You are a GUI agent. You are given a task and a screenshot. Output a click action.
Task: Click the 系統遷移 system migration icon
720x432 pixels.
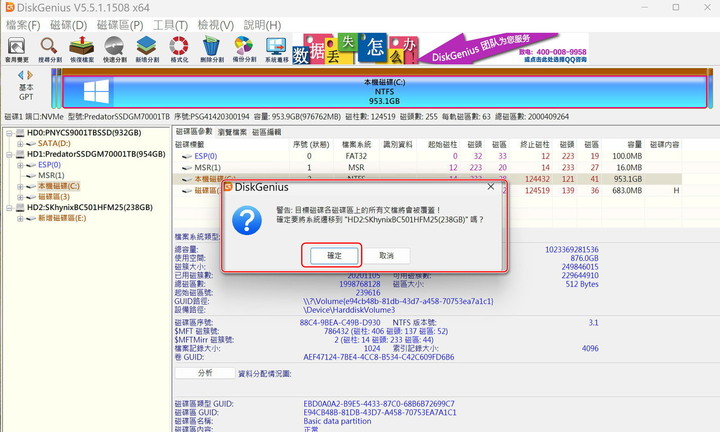click(x=276, y=49)
